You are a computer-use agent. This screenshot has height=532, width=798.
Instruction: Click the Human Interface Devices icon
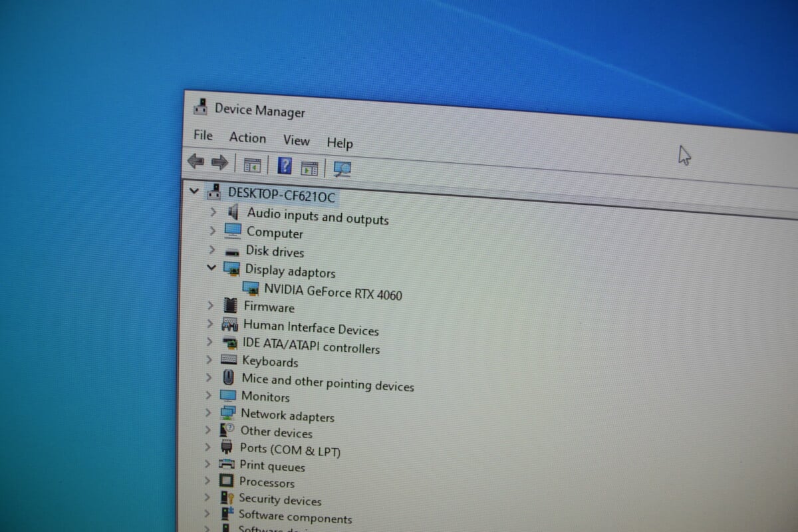tap(230, 324)
